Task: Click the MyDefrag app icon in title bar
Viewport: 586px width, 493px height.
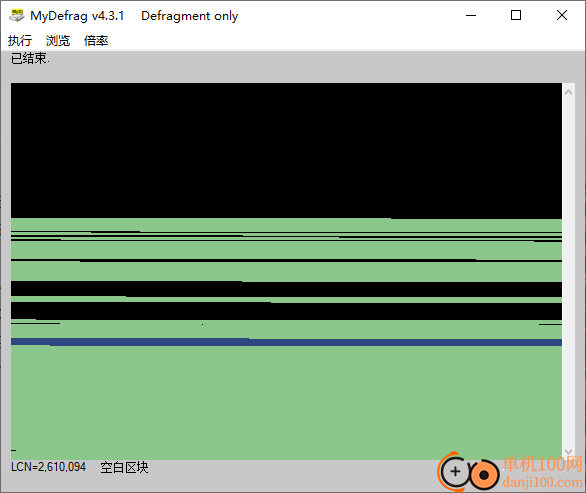Action: coord(16,15)
